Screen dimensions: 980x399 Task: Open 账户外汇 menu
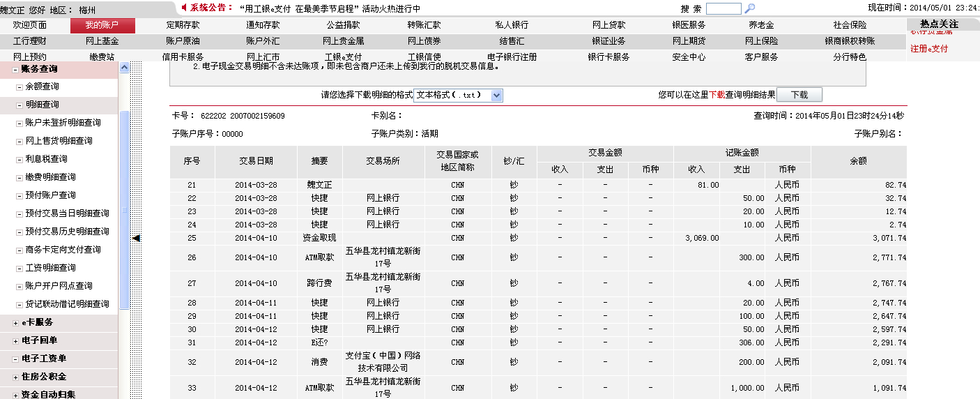(x=263, y=41)
